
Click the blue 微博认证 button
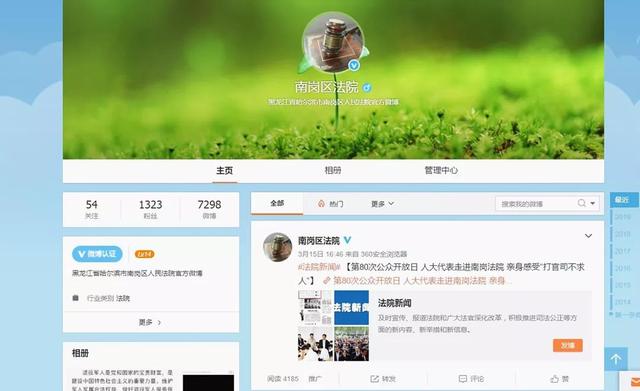pos(97,254)
